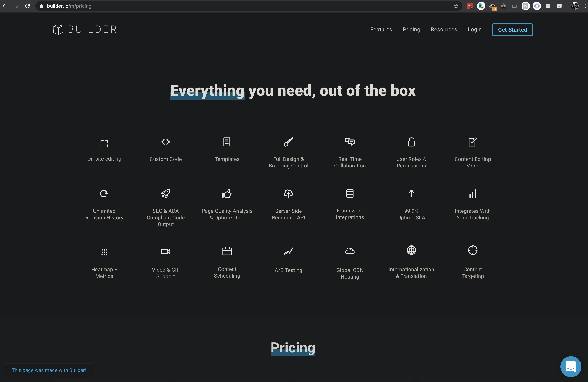Click the 'On-site editing' label
The height and width of the screenshot is (382, 588).
point(104,159)
